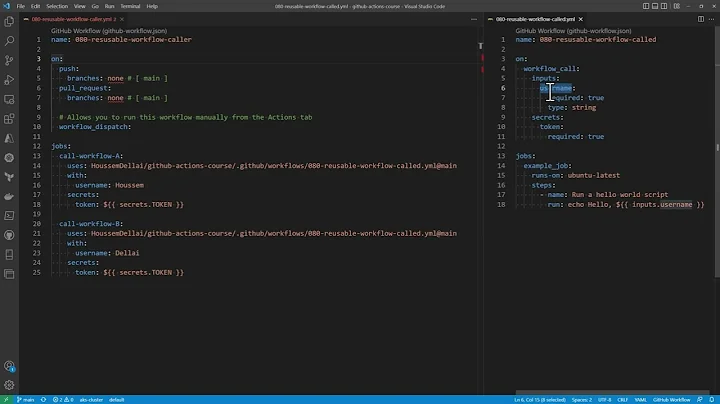This screenshot has width=720, height=404.
Task: Click 'workflow_dispatch:' on line 10
Action: (95, 127)
